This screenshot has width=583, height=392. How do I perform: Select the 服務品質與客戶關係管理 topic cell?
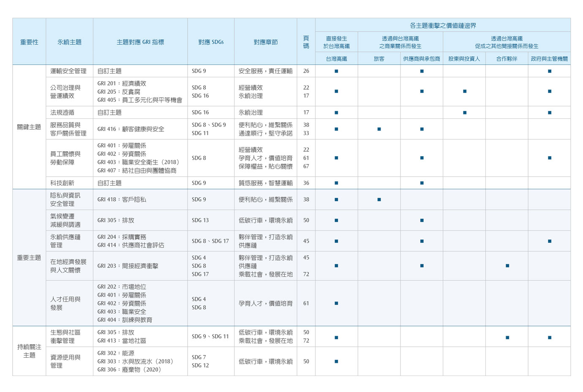(x=70, y=129)
